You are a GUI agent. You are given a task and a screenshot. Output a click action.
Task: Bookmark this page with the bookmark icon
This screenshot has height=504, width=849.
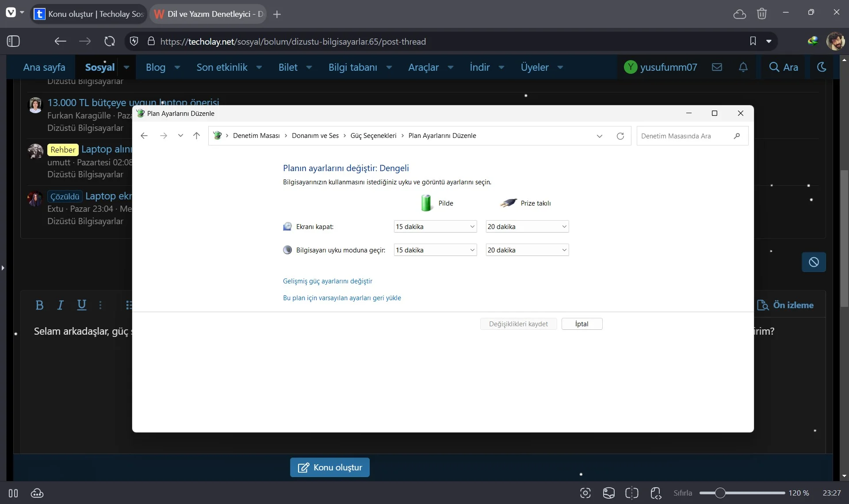[x=753, y=41]
